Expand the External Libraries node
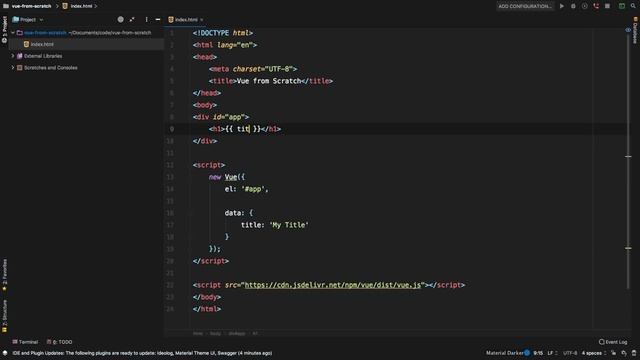The image size is (640, 360). point(13,56)
